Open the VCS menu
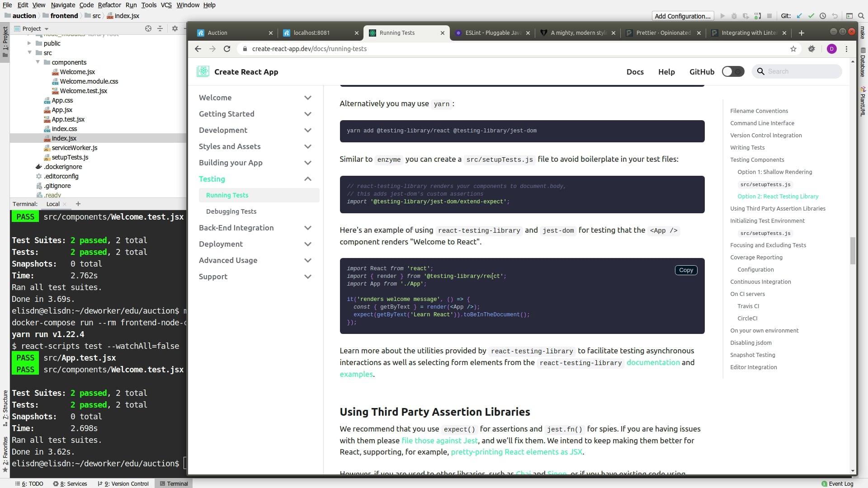The width and height of the screenshot is (868, 488). pos(166,5)
